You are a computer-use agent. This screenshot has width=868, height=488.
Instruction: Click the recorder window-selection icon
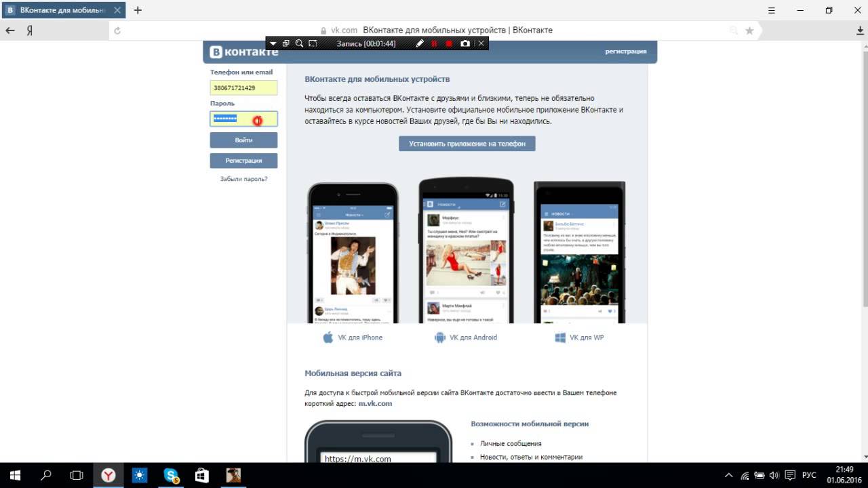click(x=286, y=43)
